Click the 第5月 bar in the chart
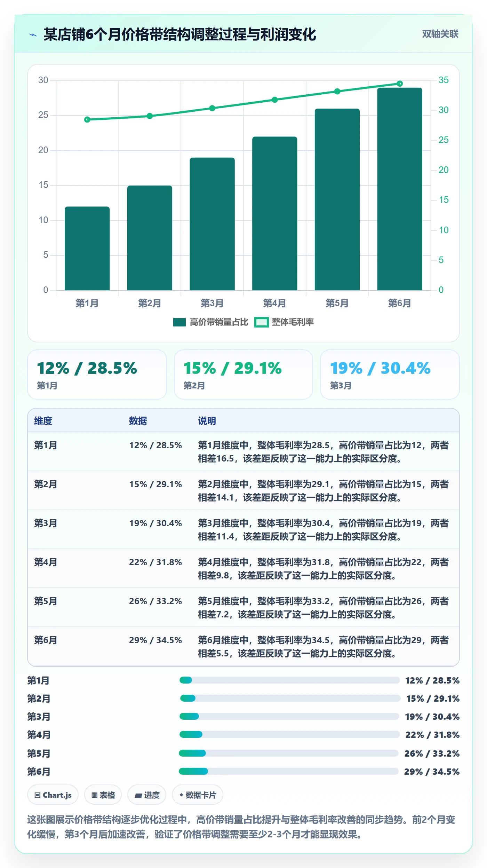 (x=337, y=199)
